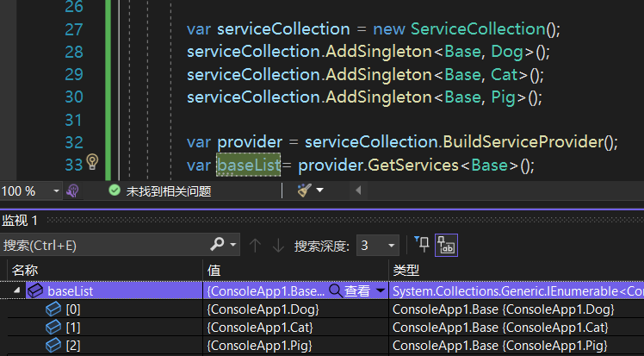Click the lightbulb quick actions icon
Image resolution: width=644 pixels, height=356 pixels.
pyautogui.click(x=92, y=161)
